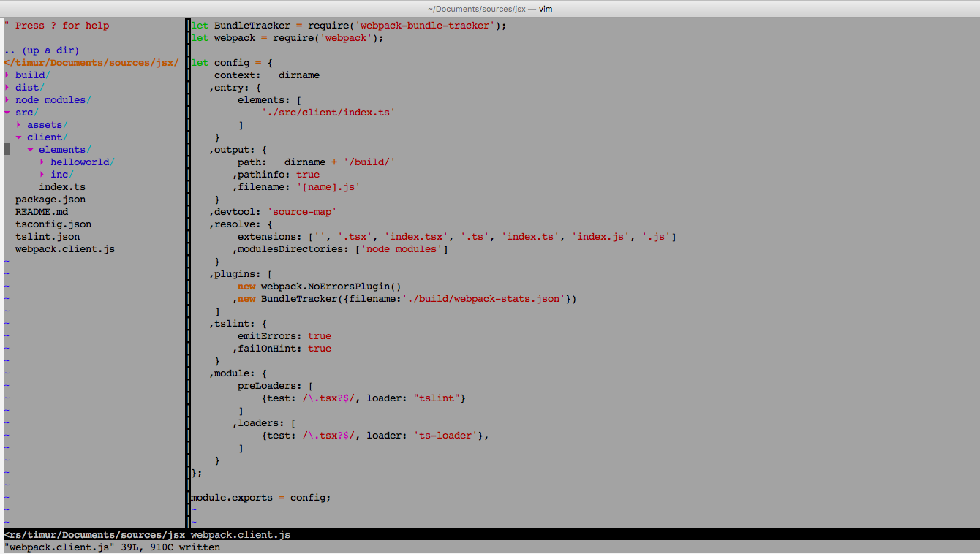Click 'source-map' devtool value
This screenshot has width=980, height=554.
pos(302,212)
